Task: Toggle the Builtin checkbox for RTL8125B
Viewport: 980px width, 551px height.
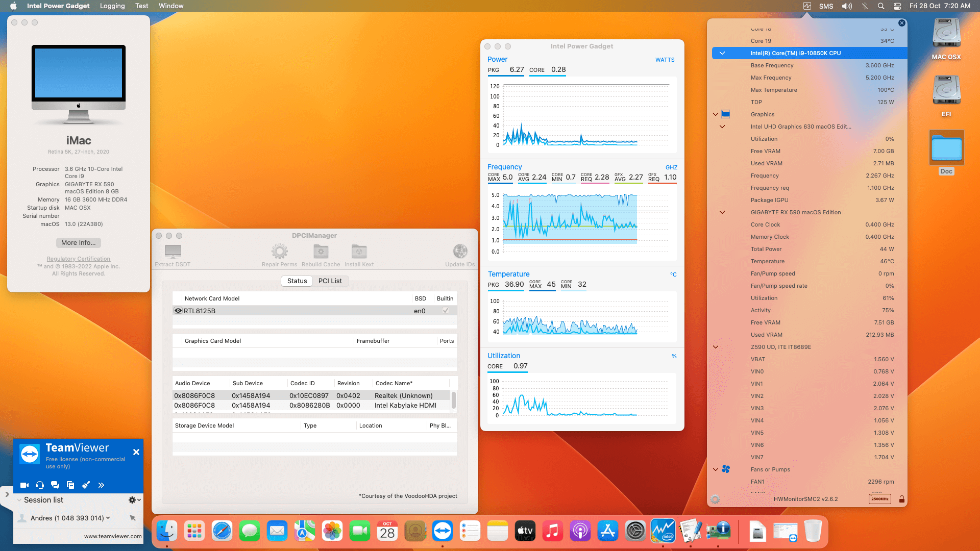Action: click(445, 310)
